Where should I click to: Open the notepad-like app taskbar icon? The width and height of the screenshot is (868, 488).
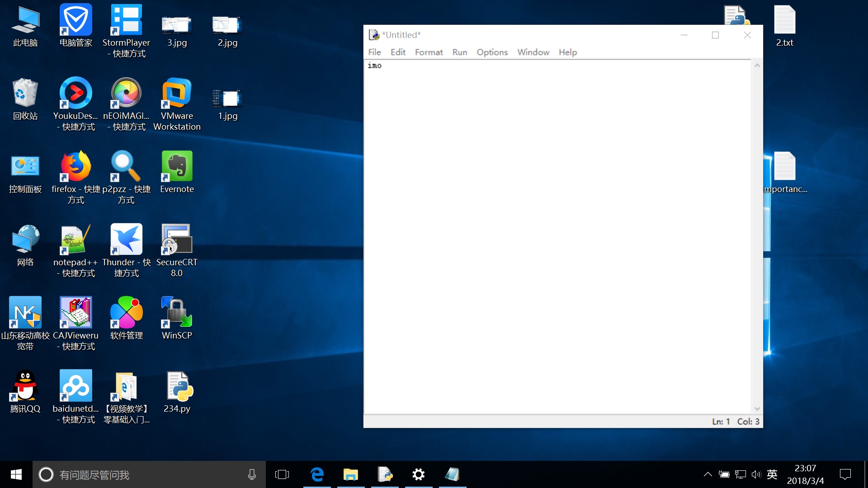453,474
